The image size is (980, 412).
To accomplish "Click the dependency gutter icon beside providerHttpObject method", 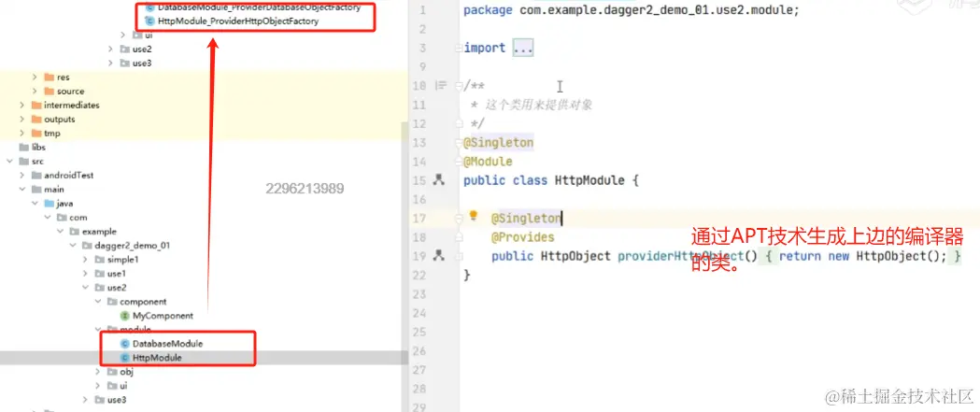I will (438, 256).
